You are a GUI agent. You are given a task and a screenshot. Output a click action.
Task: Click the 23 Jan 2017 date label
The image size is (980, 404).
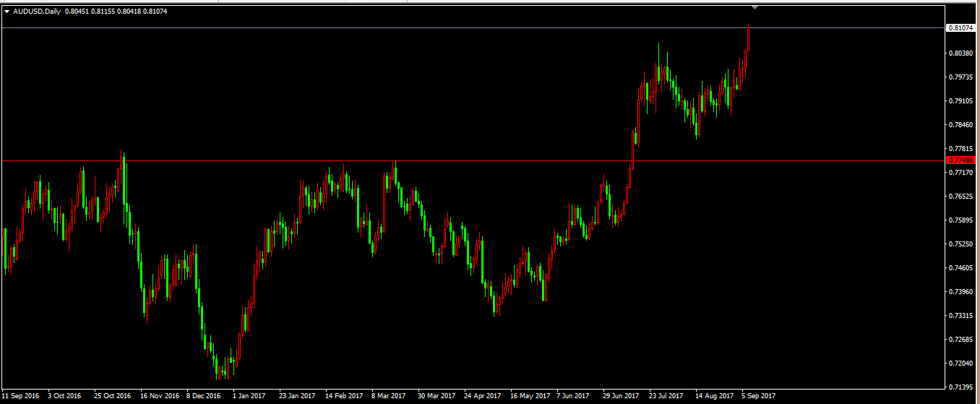297,396
